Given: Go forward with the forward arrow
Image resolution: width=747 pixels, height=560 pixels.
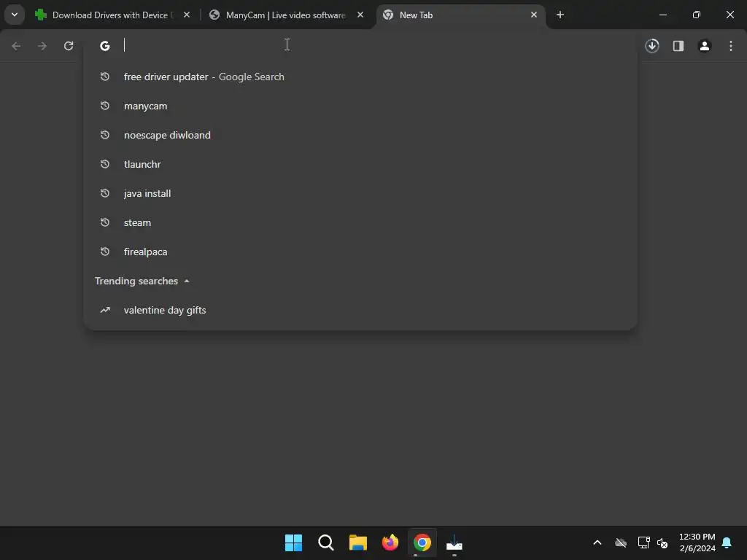Looking at the screenshot, I should pyautogui.click(x=42, y=46).
